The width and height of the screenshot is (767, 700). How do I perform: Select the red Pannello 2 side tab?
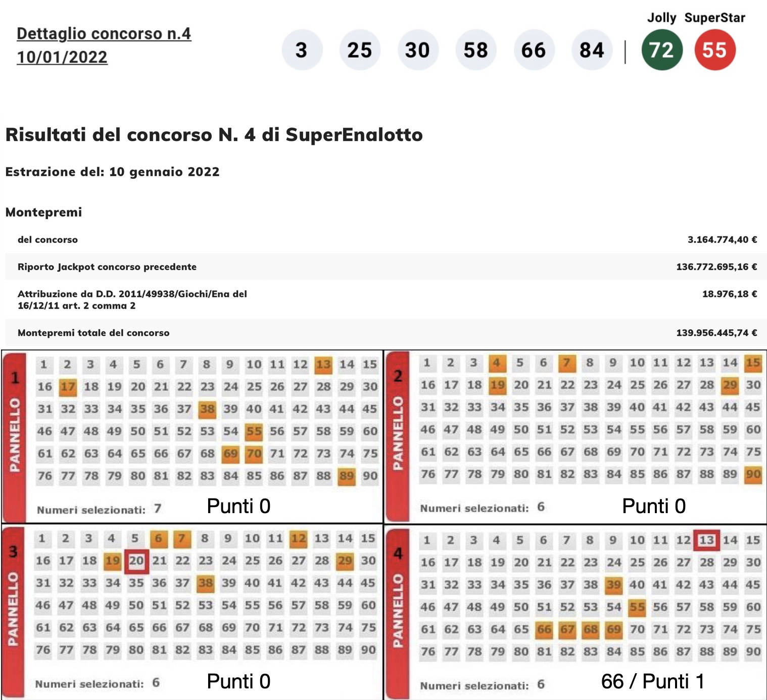pos(398,435)
